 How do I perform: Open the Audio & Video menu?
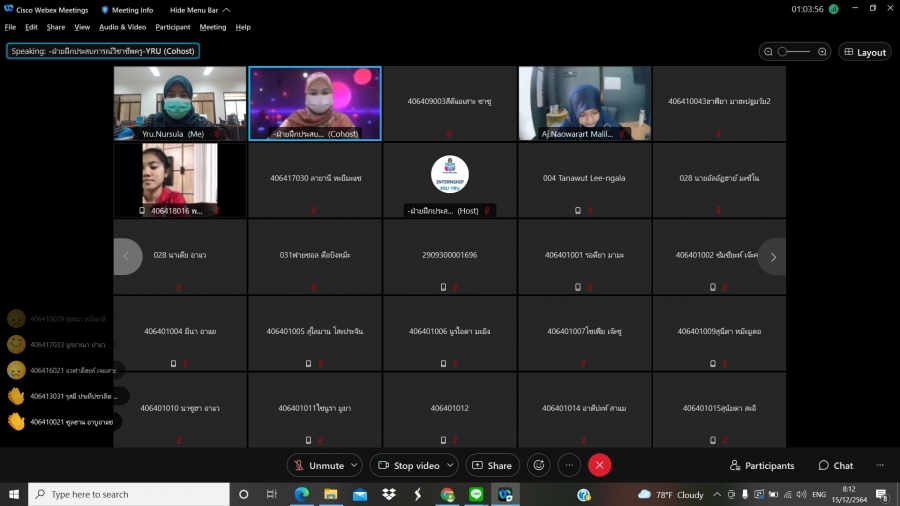pos(122,27)
